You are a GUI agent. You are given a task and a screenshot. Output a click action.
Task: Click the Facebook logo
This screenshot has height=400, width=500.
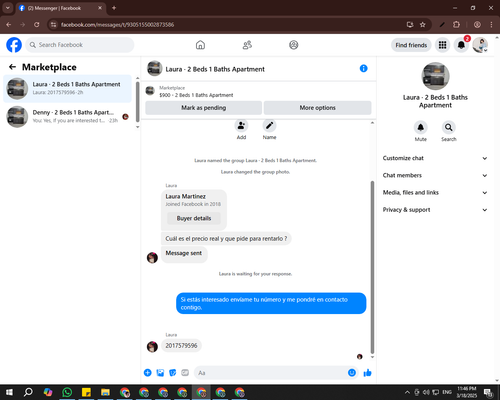coord(14,45)
